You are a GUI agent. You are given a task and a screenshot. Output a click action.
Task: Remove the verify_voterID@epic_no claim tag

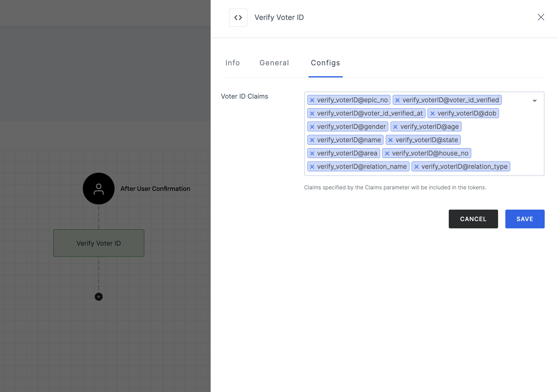tap(312, 100)
